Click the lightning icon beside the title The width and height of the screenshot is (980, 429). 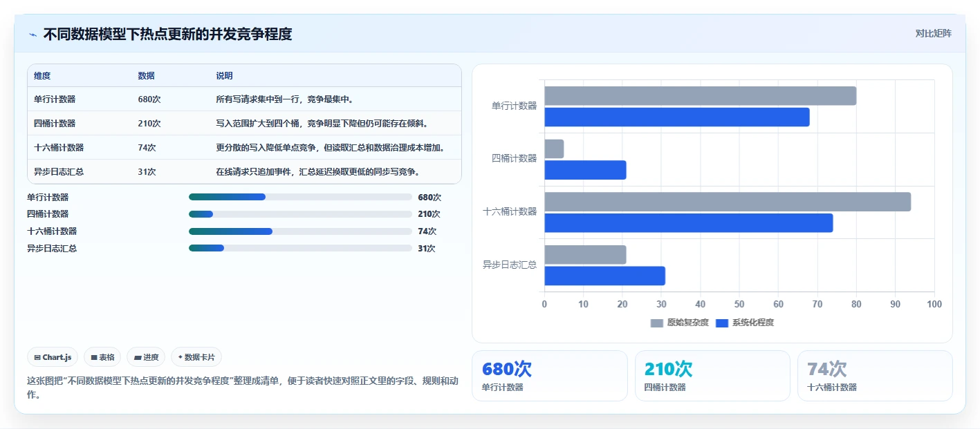click(33, 35)
